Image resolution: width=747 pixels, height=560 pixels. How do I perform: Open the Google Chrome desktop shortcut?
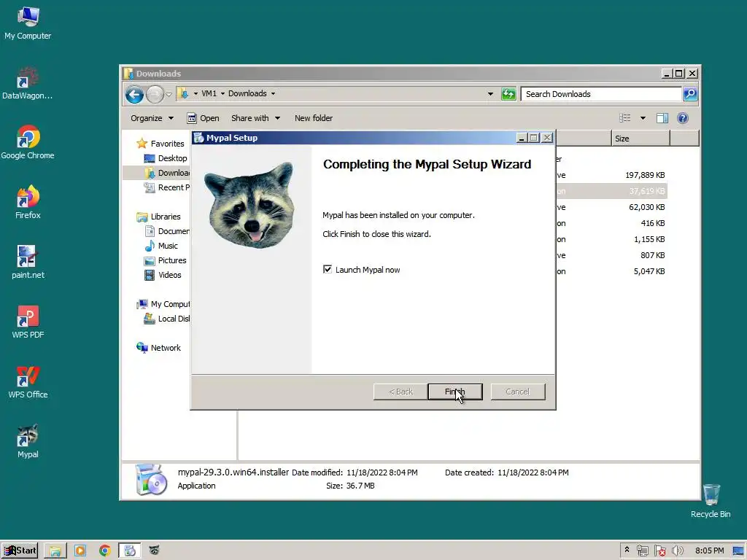pyautogui.click(x=28, y=143)
